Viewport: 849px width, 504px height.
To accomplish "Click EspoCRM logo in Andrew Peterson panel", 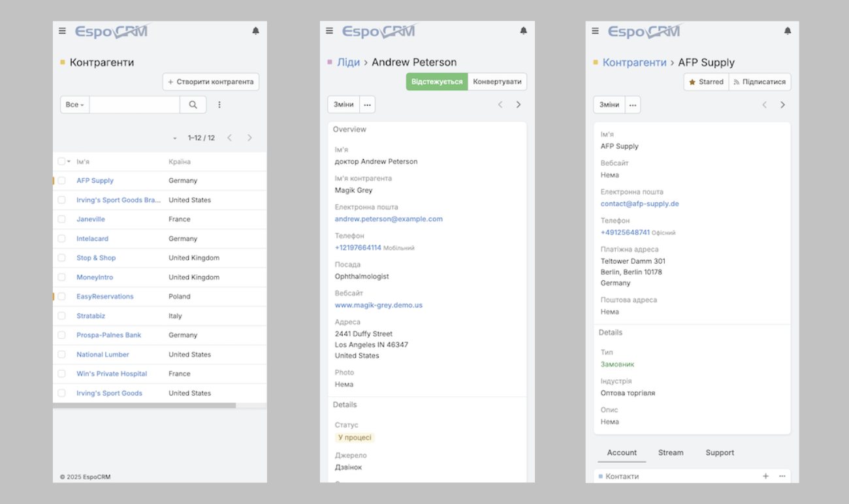I will pos(379,31).
